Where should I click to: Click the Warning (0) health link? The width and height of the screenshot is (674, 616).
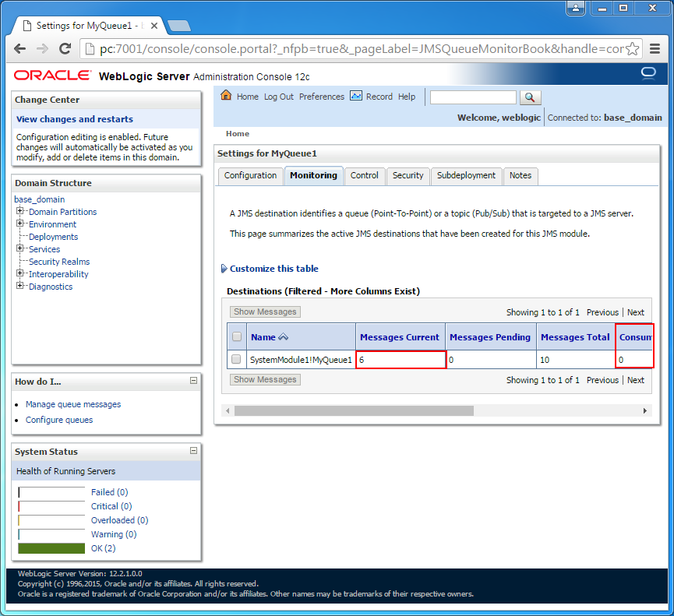coord(114,534)
